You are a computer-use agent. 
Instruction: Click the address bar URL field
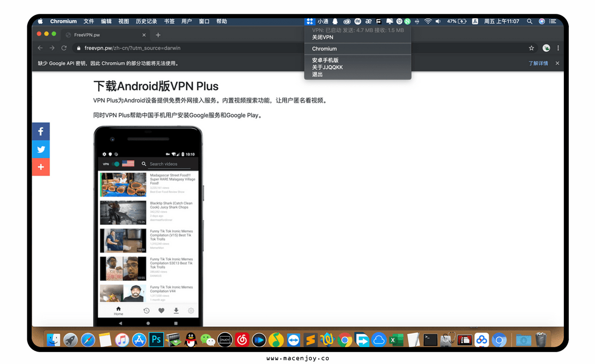click(305, 48)
